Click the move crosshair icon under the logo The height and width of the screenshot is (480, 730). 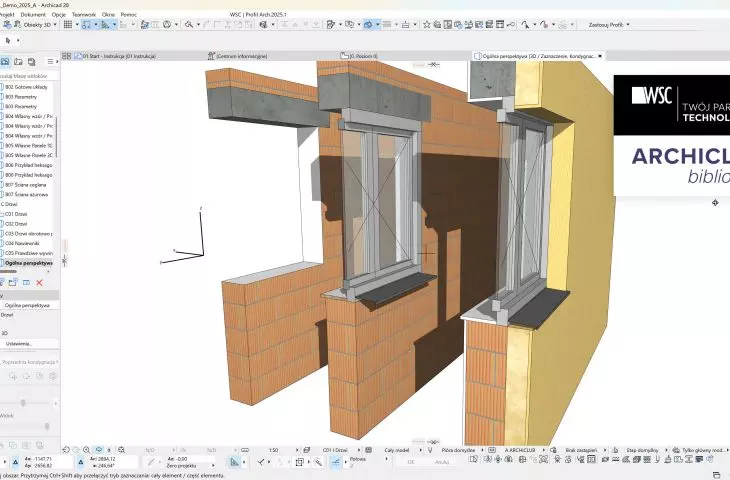coord(715,203)
